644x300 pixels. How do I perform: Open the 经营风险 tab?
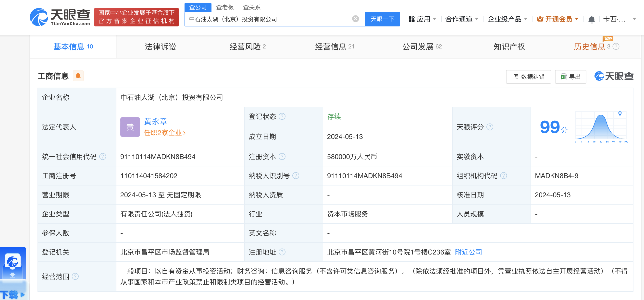(248, 47)
